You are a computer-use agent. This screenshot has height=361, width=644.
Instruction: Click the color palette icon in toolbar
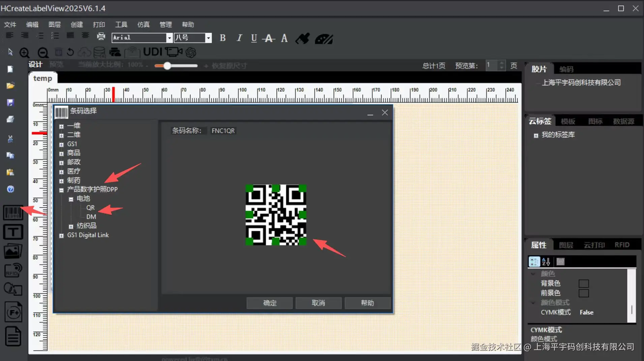coord(324,39)
